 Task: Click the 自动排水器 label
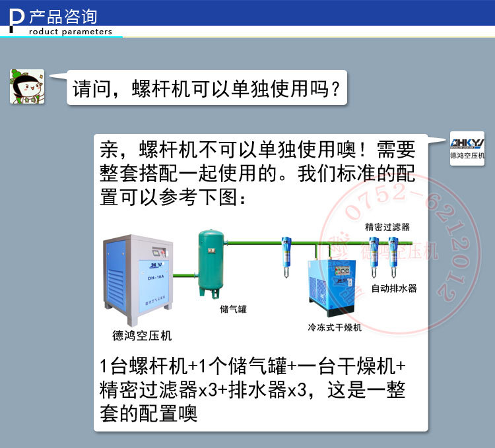click(394, 288)
